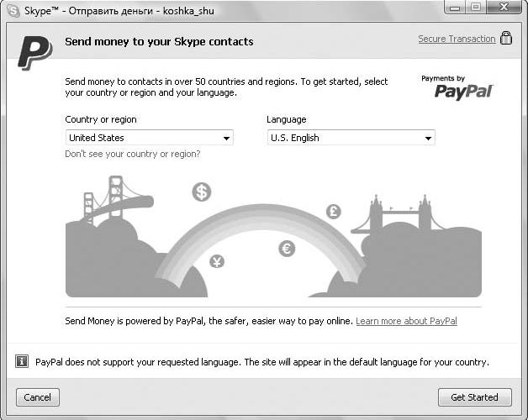Open the Secure Transaction link

coord(457,39)
